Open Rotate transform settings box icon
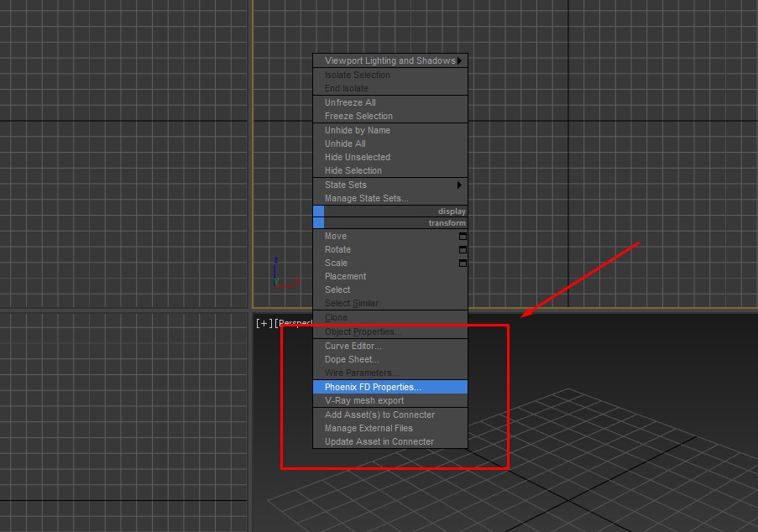Image resolution: width=758 pixels, height=532 pixels. click(463, 250)
